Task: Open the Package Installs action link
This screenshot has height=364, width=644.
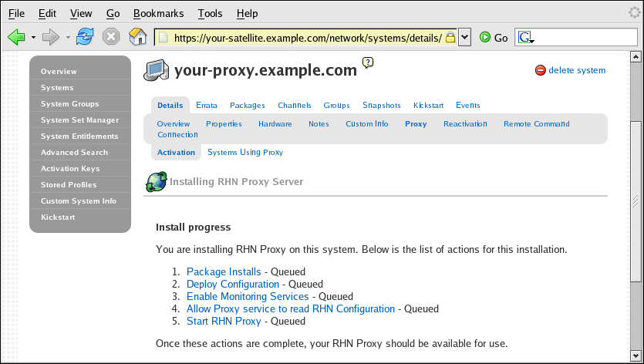Action: [224, 271]
